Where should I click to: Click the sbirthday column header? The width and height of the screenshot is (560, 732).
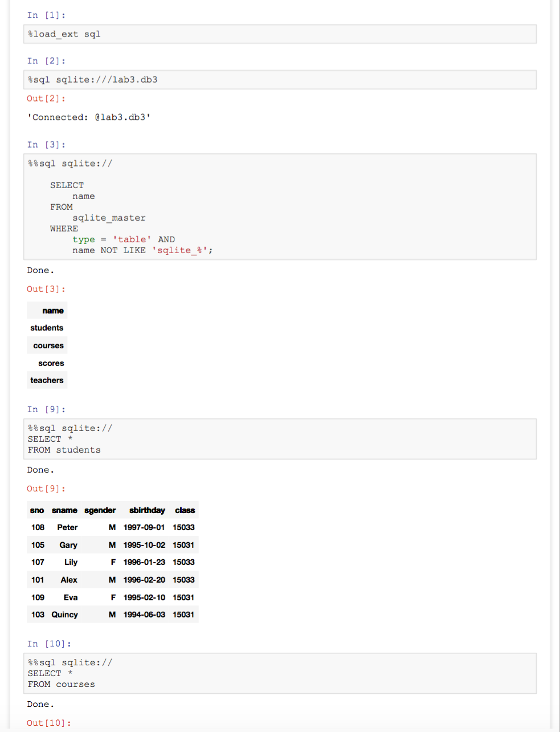[147, 510]
